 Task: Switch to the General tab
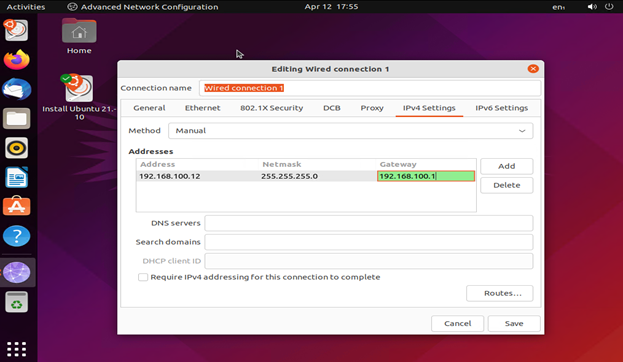(149, 108)
